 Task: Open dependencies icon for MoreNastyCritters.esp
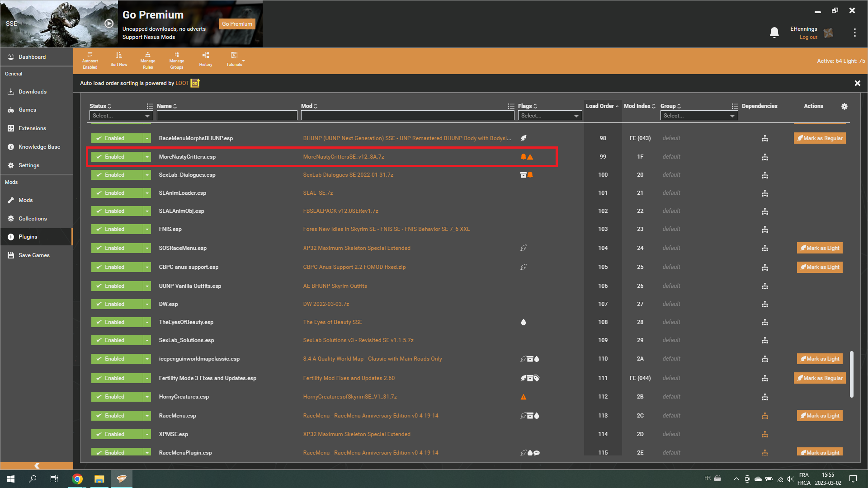[x=765, y=157]
